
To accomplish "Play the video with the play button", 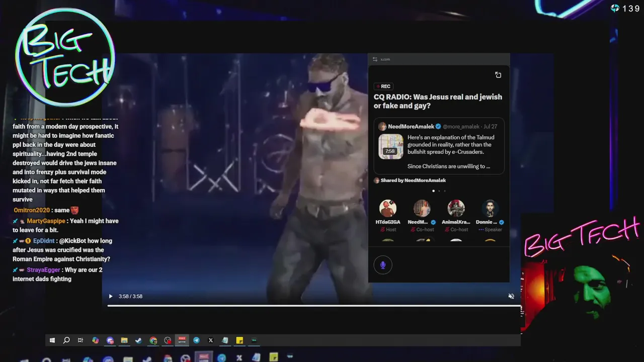I will coord(111,296).
